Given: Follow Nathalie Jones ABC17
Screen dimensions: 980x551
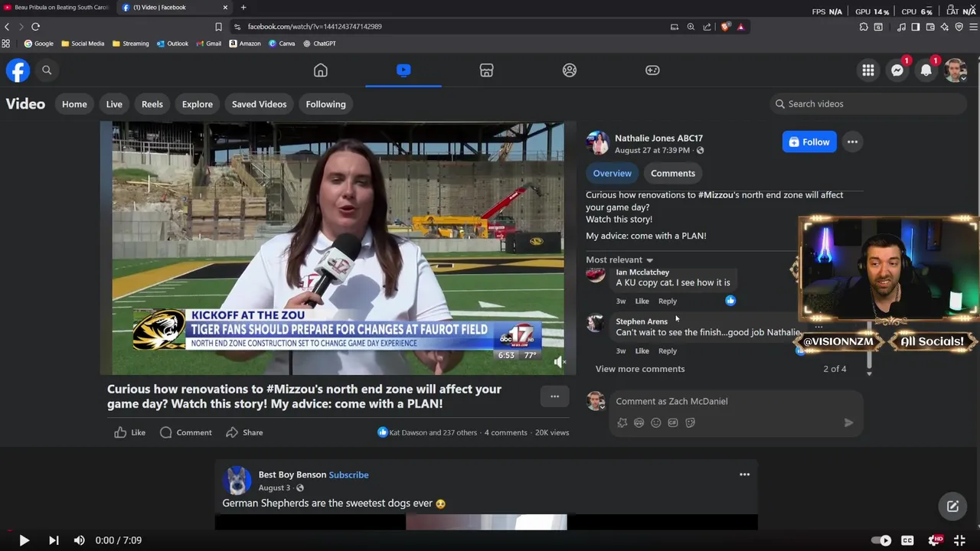Looking at the screenshot, I should [809, 142].
